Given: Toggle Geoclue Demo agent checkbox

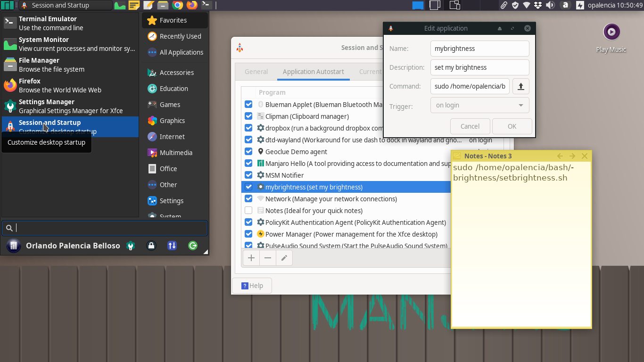Looking at the screenshot, I should pyautogui.click(x=248, y=151).
